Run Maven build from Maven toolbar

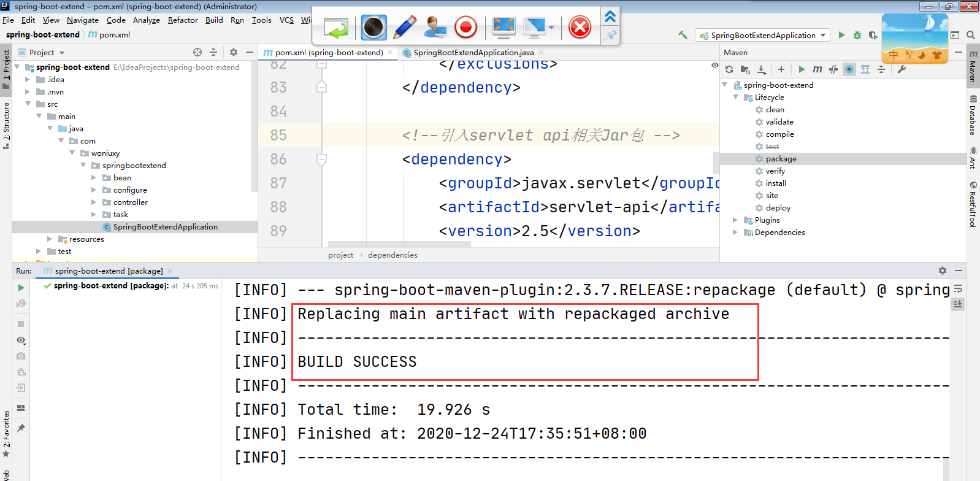(802, 69)
